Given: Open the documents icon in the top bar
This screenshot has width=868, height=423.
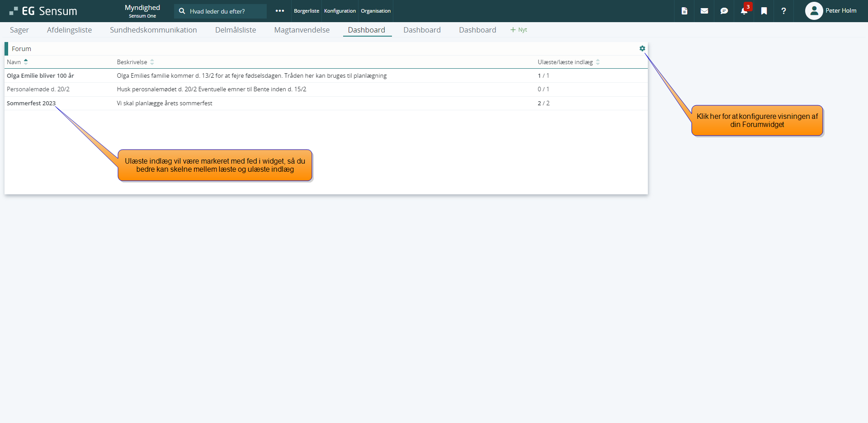Looking at the screenshot, I should tap(684, 11).
